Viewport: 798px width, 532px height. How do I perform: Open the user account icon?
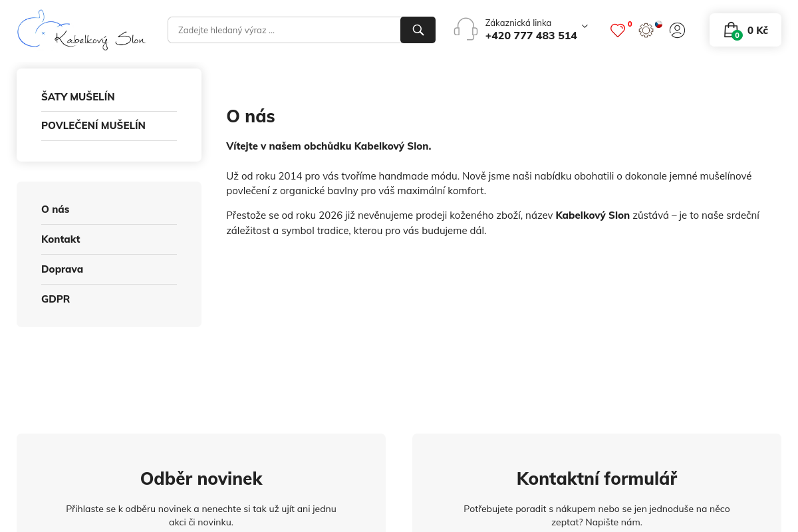pos(677,30)
